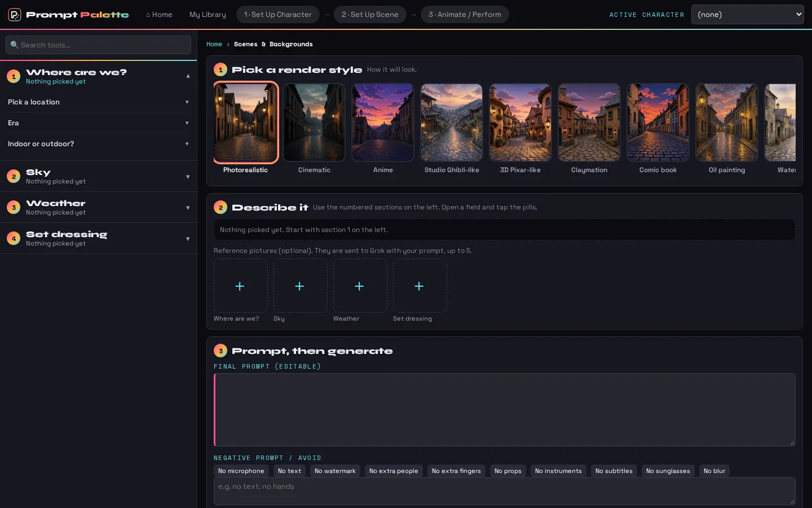Image resolution: width=812 pixels, height=508 pixels.
Task: Add reference picture for Set dressing
Action: coord(420,286)
